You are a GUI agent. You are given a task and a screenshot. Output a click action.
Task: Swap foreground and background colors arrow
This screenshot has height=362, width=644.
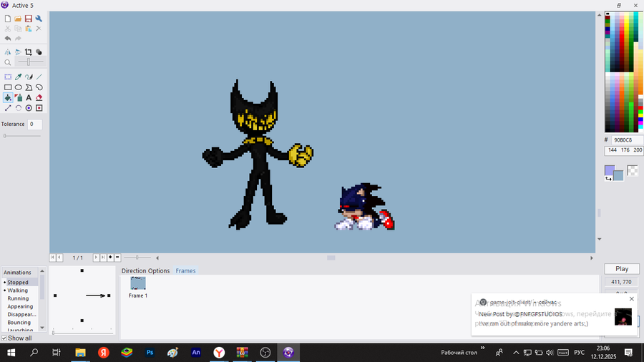point(608,179)
